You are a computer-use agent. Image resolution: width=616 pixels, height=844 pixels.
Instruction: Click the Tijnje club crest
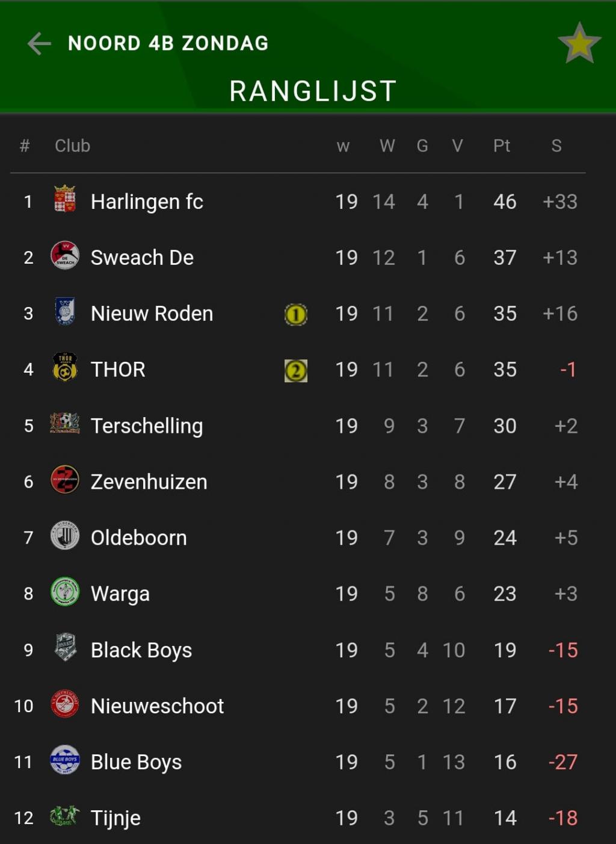(x=65, y=816)
